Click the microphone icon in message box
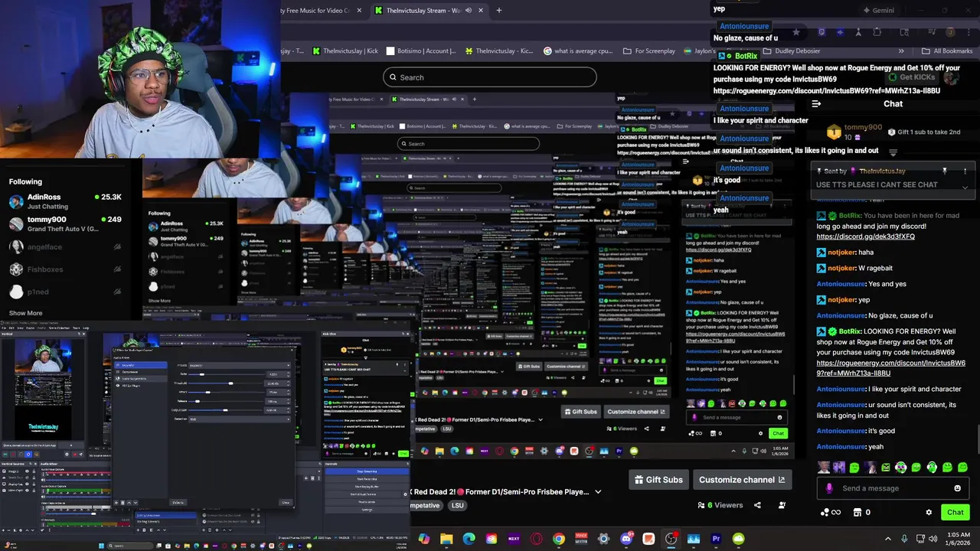Viewport: 980px width, 551px height. (829, 488)
